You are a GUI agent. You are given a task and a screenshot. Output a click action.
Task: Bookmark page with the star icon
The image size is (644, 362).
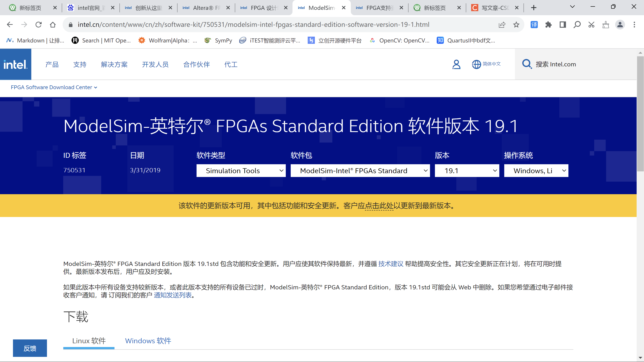point(516,25)
